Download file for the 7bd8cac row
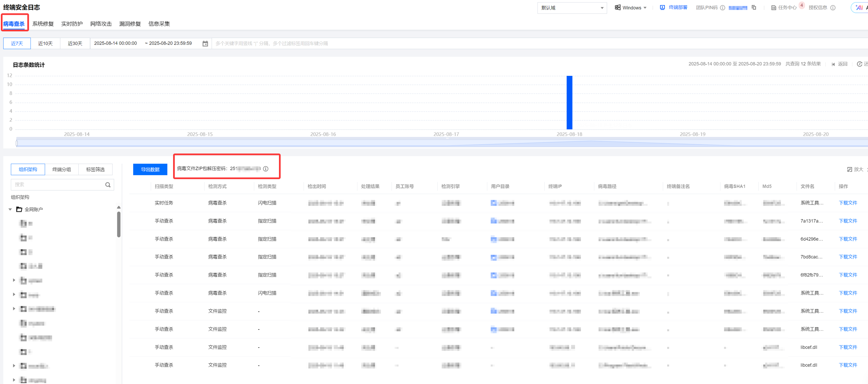The width and height of the screenshot is (868, 384). [848, 257]
